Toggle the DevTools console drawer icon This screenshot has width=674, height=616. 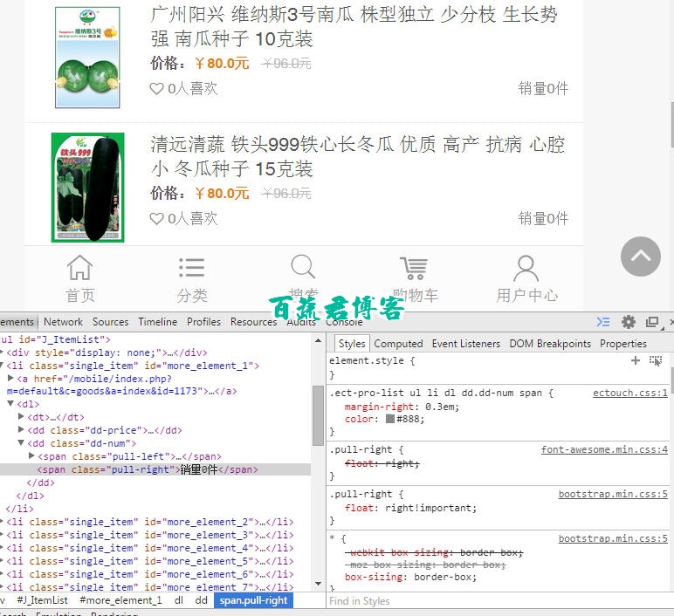click(x=603, y=321)
